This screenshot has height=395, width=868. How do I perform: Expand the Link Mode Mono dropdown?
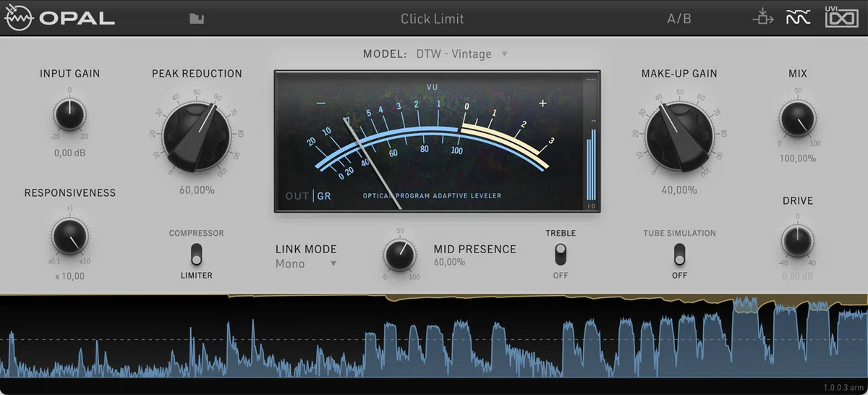pos(306,264)
